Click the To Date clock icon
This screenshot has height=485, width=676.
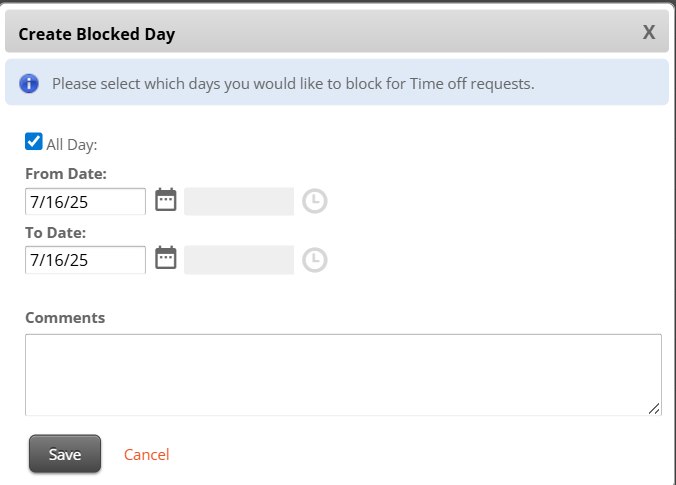pos(315,260)
